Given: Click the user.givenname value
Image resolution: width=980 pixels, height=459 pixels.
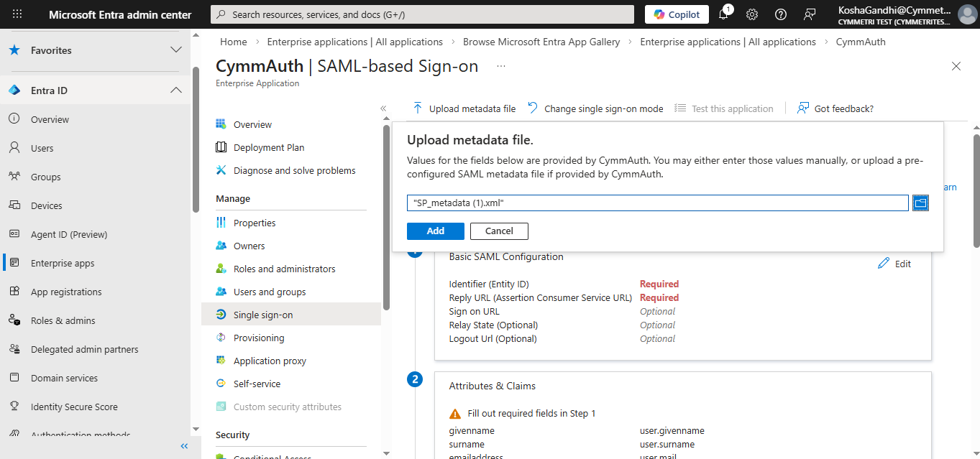Looking at the screenshot, I should click(672, 431).
